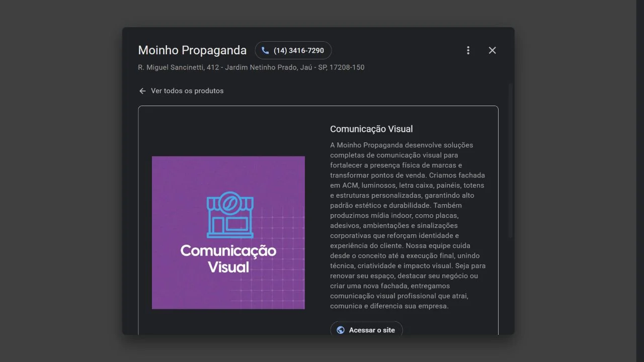644x362 pixels.
Task: Click the back arrow icon beside Ver todos
Action: (x=142, y=91)
